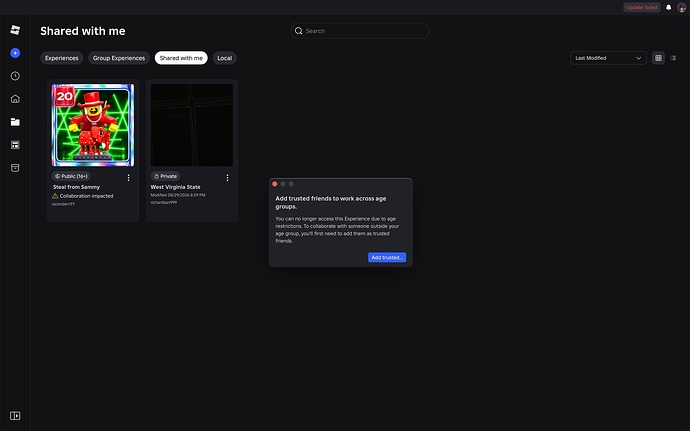
Task: Open the West Virginia State thumbnail
Action: point(192,125)
